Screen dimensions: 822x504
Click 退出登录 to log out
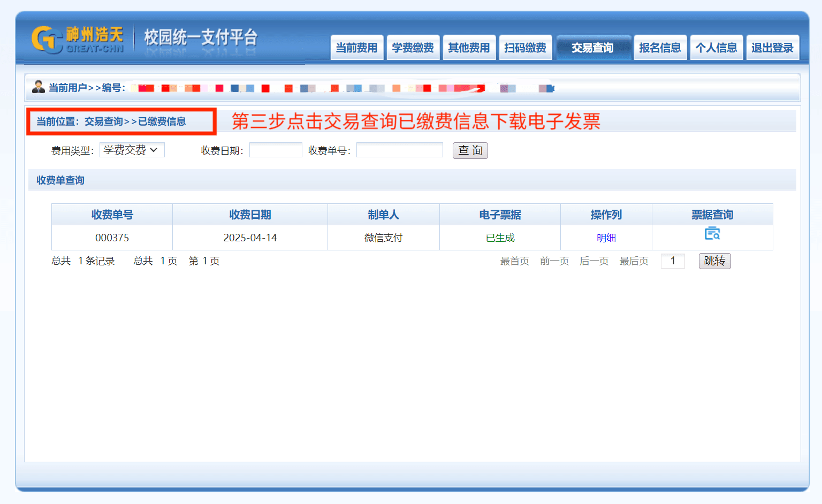(772, 48)
